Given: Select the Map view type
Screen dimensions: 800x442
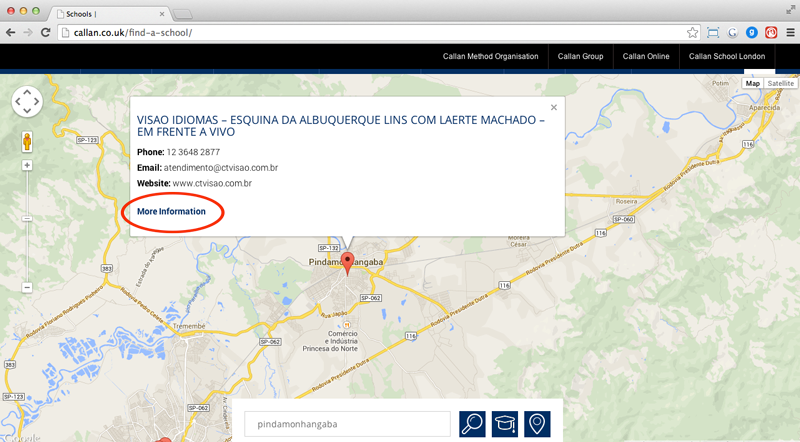Looking at the screenshot, I should (x=753, y=83).
